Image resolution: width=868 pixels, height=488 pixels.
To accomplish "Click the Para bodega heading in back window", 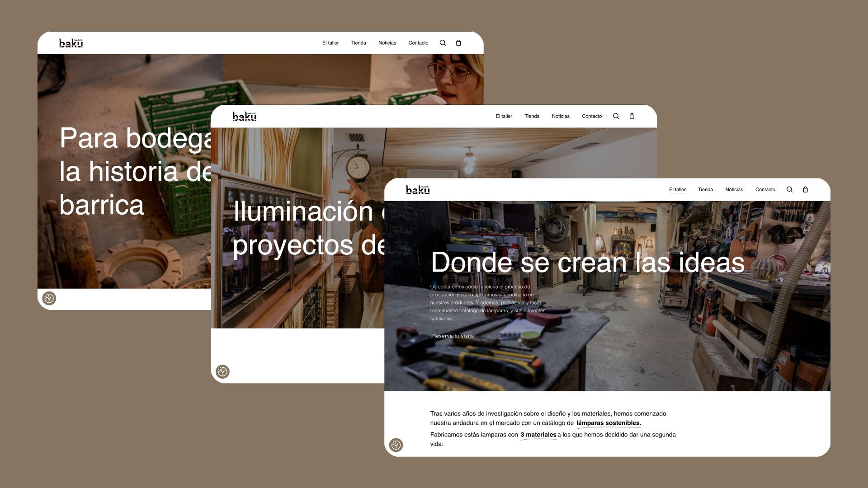I will tap(136, 171).
